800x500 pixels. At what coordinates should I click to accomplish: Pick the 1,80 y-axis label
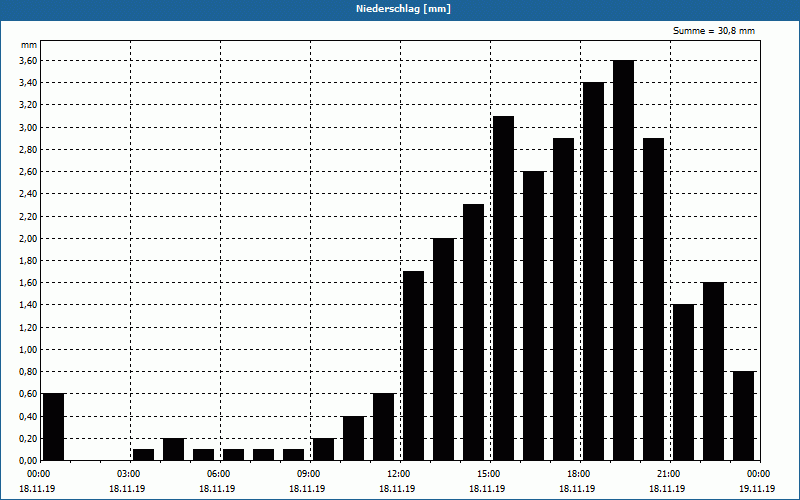pyautogui.click(x=29, y=261)
